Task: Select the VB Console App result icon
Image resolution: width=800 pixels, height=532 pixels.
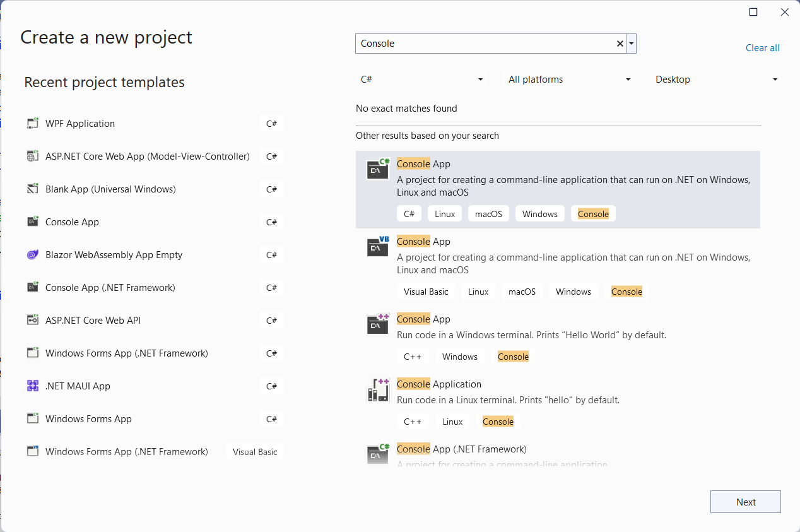Action: tap(378, 247)
